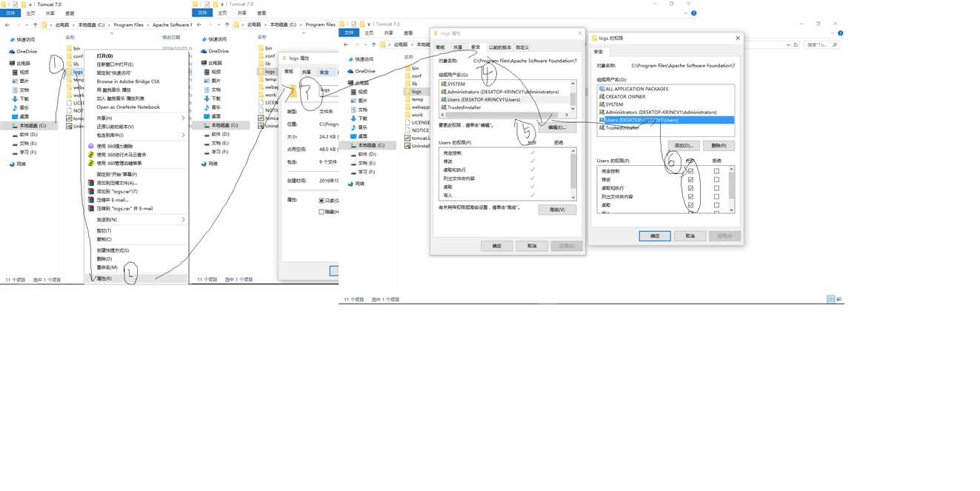This screenshot has height=491, width=980.
Task: Open 查看 tab in leftmost Explorer window
Action: (70, 13)
